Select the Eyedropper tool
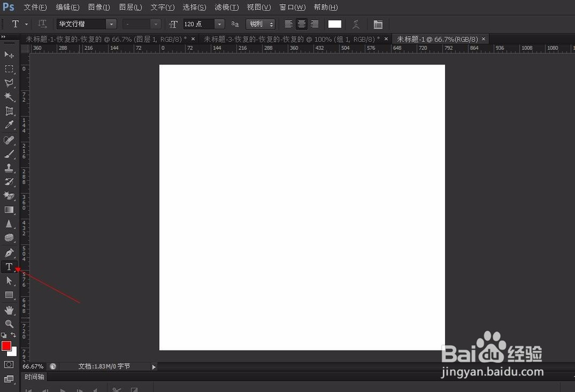This screenshot has height=392, width=575. coord(9,125)
